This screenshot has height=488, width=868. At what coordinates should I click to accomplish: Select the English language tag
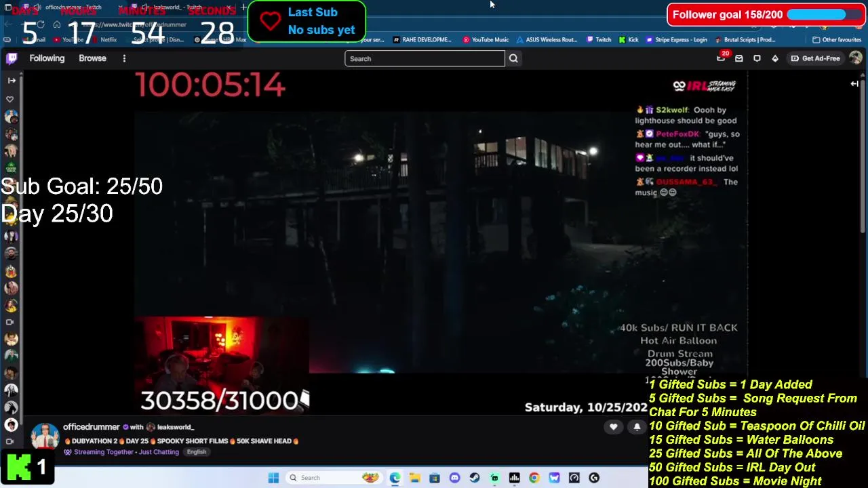click(x=197, y=452)
